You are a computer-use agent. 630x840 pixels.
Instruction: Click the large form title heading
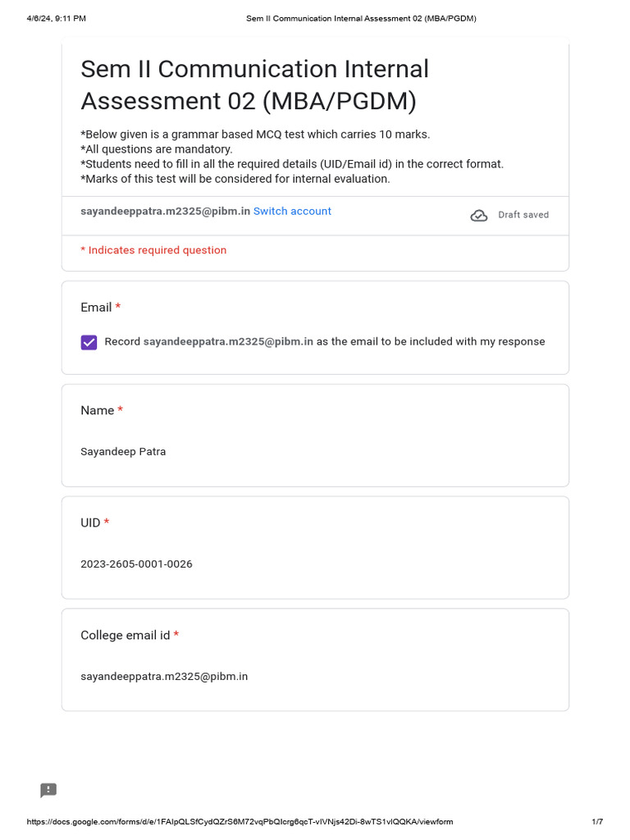(254, 84)
